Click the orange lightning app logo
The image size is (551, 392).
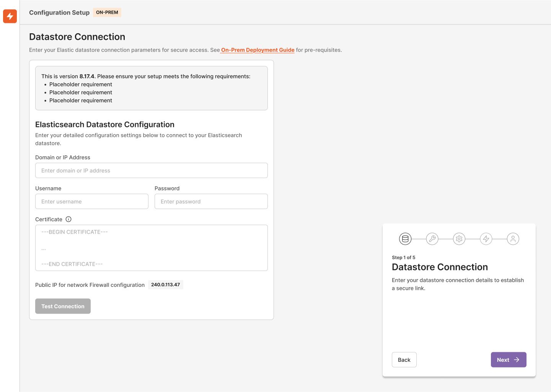click(10, 16)
